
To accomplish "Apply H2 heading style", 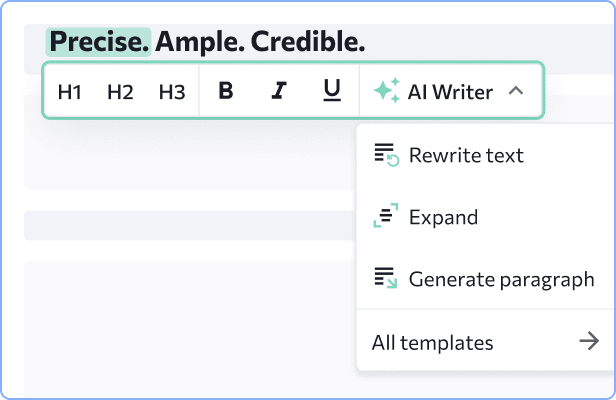I will click(120, 92).
